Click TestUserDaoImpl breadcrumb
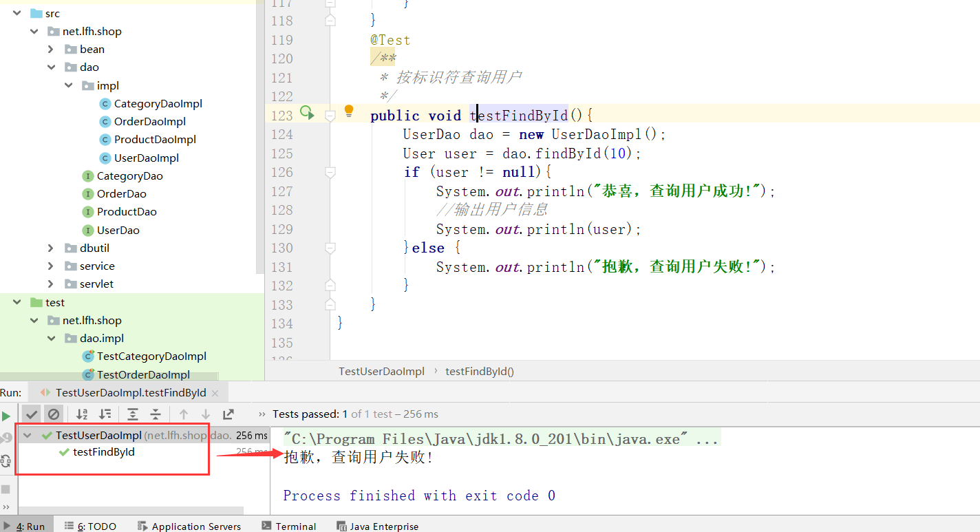980x532 pixels. coord(381,371)
